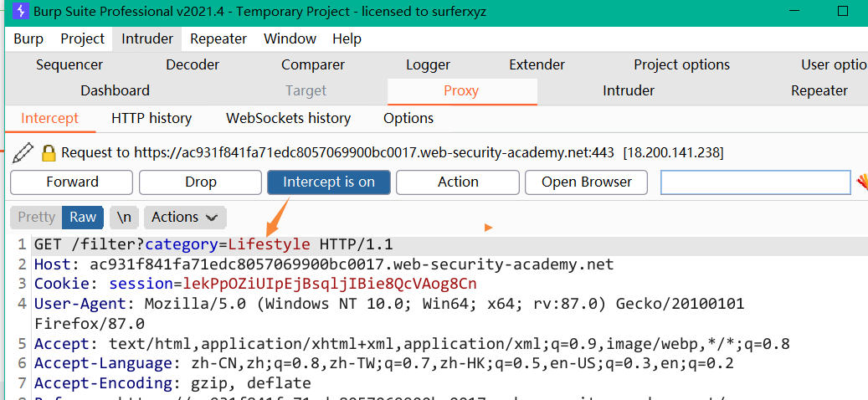The height and width of the screenshot is (400, 868).
Task: Select the Proxy tab
Action: [x=461, y=90]
